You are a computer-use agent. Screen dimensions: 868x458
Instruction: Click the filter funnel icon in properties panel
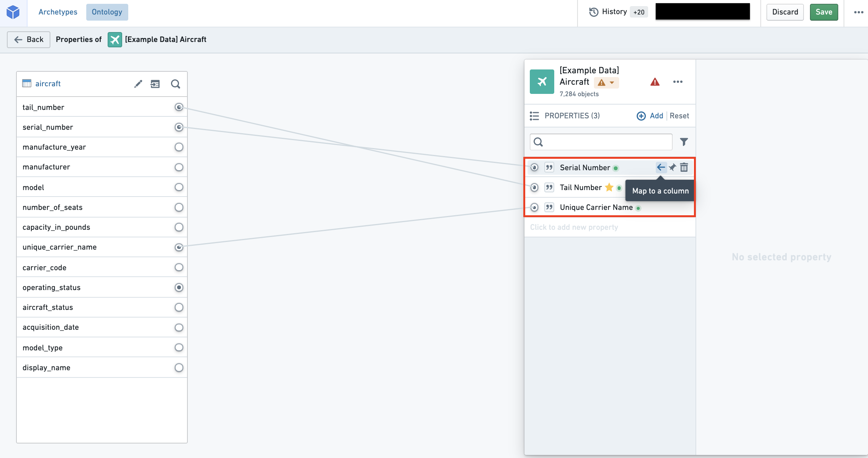tap(684, 142)
